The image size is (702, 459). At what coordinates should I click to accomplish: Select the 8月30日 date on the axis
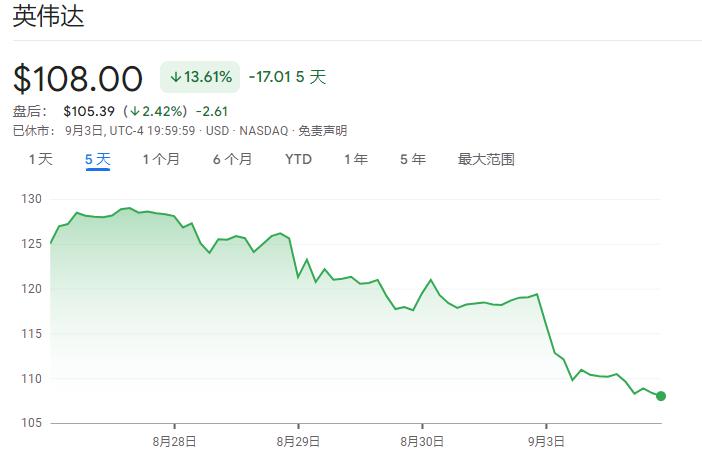(x=422, y=441)
